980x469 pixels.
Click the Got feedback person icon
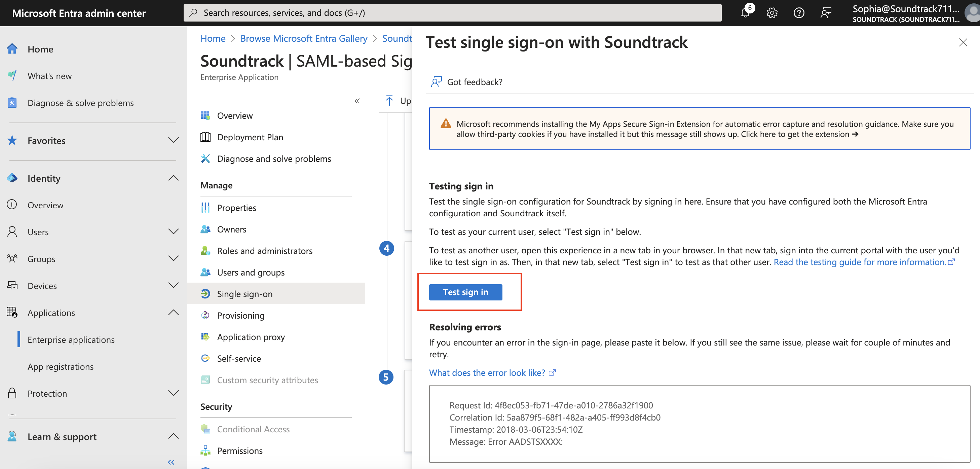click(436, 81)
